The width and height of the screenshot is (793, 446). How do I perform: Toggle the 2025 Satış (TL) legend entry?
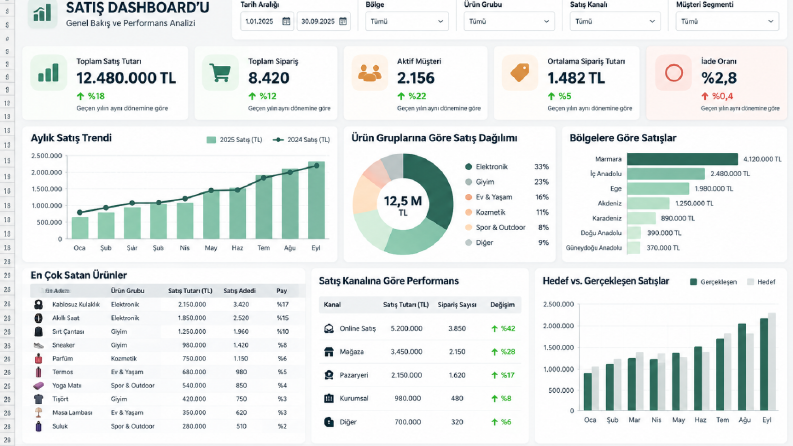[x=234, y=140]
